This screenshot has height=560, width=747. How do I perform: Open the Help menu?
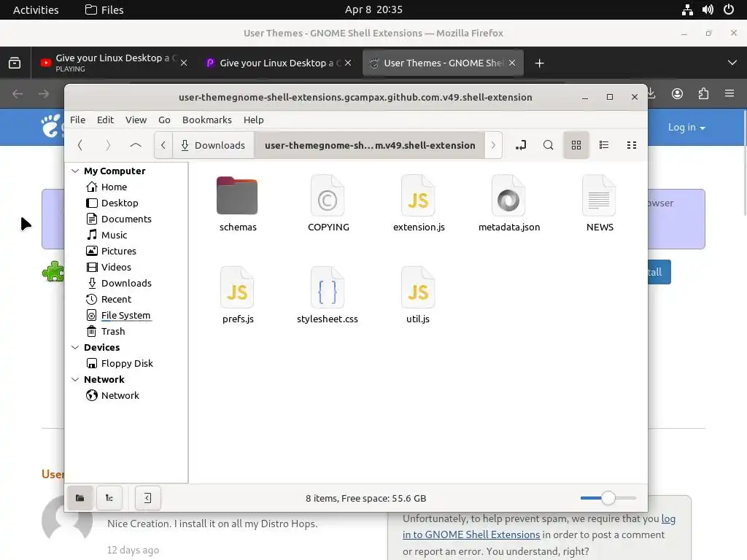pyautogui.click(x=253, y=120)
